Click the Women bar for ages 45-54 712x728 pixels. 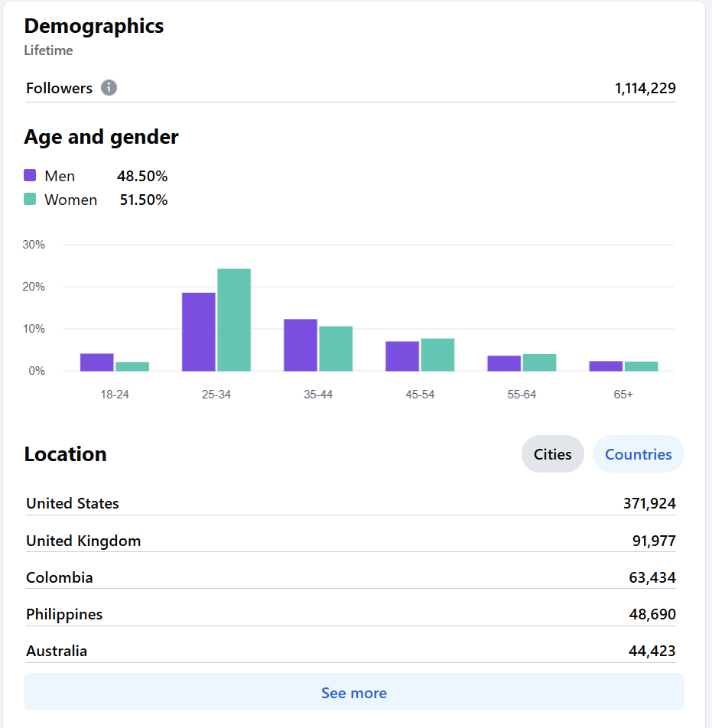[x=437, y=355]
